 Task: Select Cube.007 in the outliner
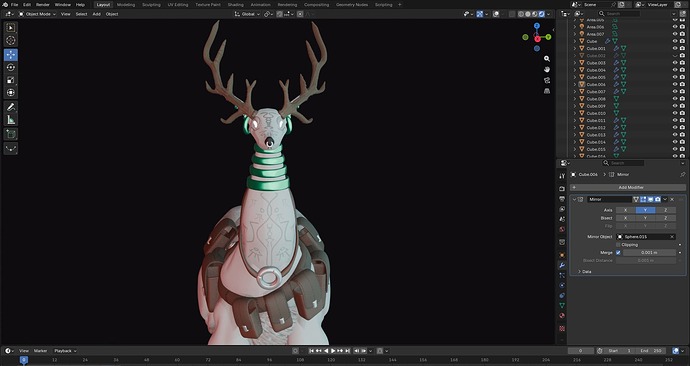[596, 92]
